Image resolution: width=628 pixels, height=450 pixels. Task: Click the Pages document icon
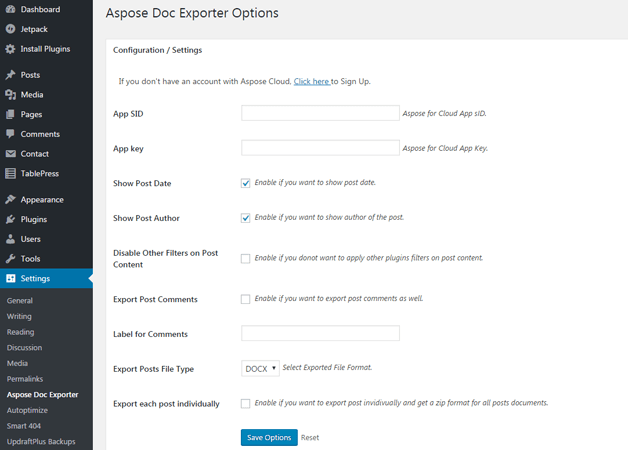[x=10, y=115]
